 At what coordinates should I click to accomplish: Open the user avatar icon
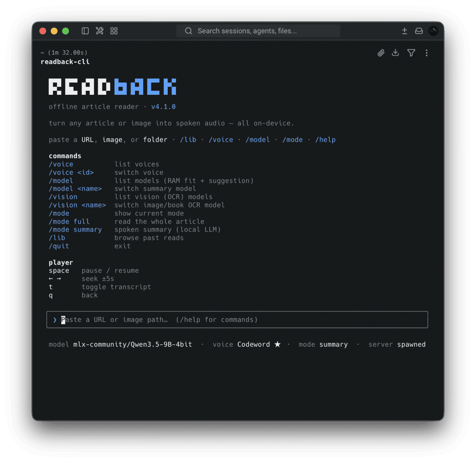point(433,31)
